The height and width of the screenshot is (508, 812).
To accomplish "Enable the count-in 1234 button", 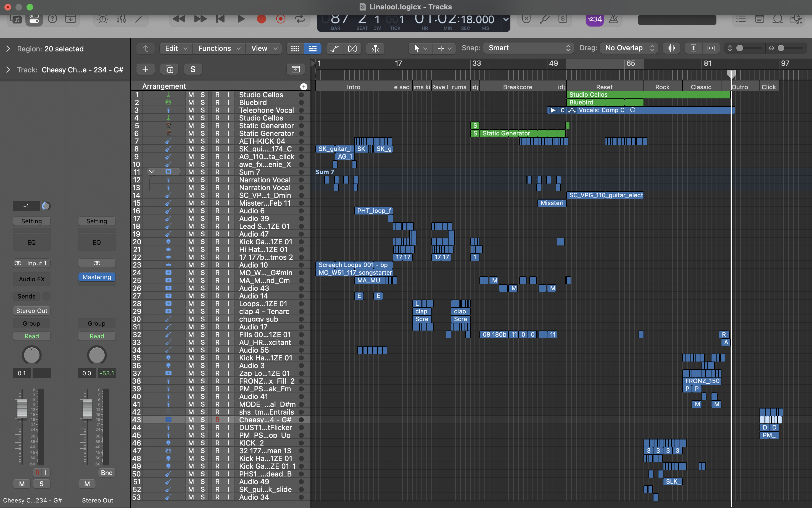I will coord(594,19).
